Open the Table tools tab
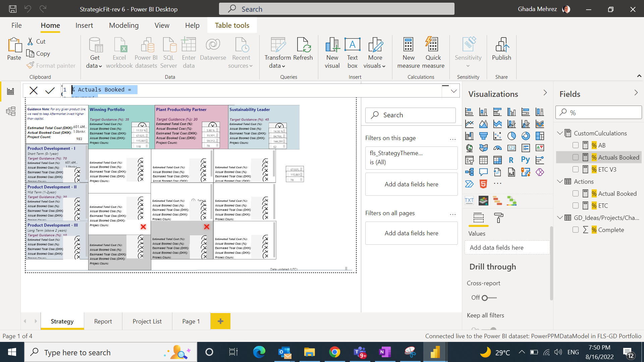This screenshot has height=362, width=644. [232, 25]
